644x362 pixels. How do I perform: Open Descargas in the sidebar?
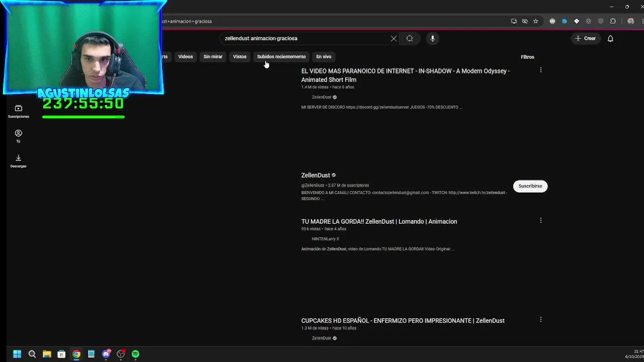click(x=18, y=161)
